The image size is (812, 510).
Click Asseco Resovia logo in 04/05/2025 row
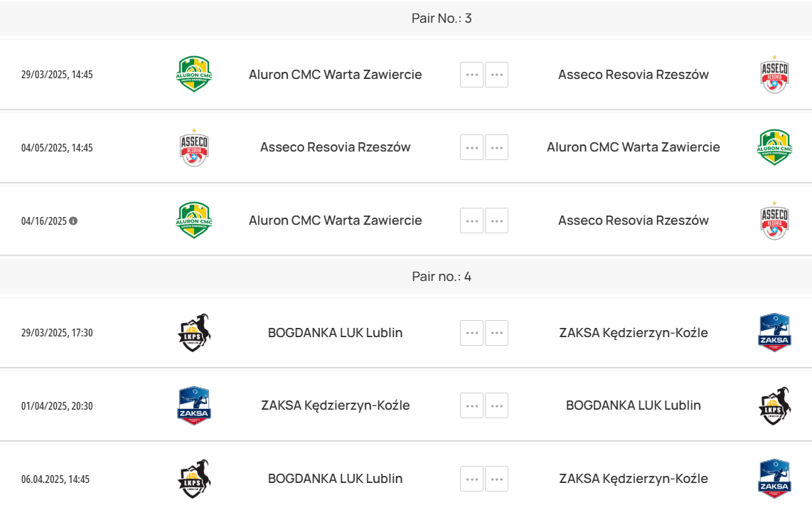[194, 147]
